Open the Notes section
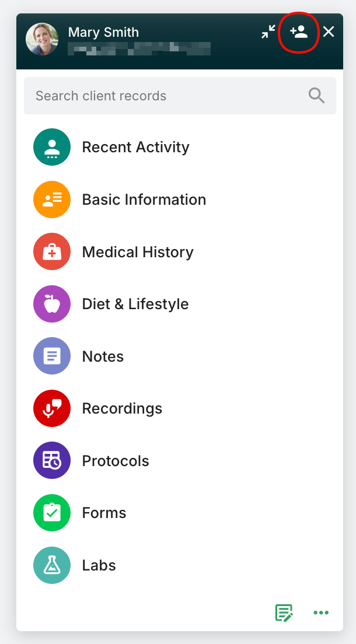Image resolution: width=356 pixels, height=644 pixels. [103, 356]
